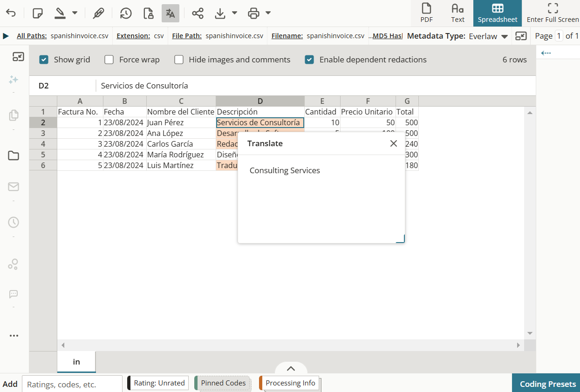Viewport: 580px width, 392px height.
Task: Click the download icon
Action: (220, 14)
